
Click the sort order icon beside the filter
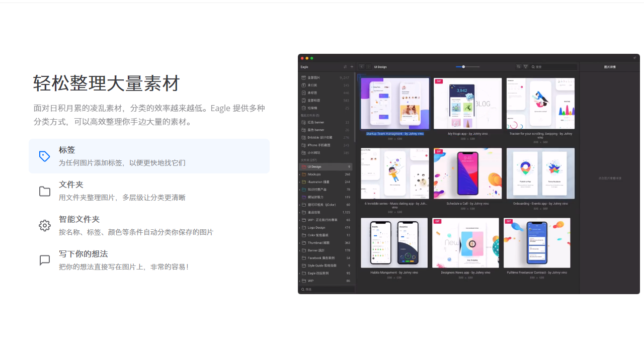tap(518, 66)
